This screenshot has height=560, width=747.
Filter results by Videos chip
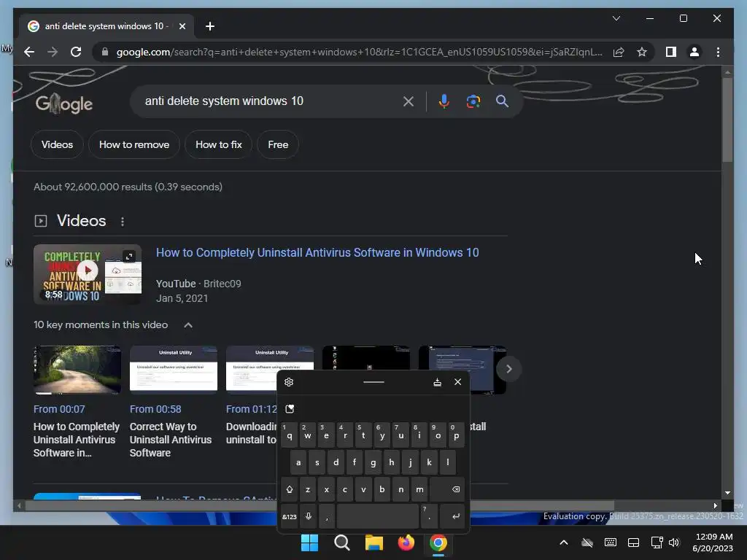tap(57, 144)
